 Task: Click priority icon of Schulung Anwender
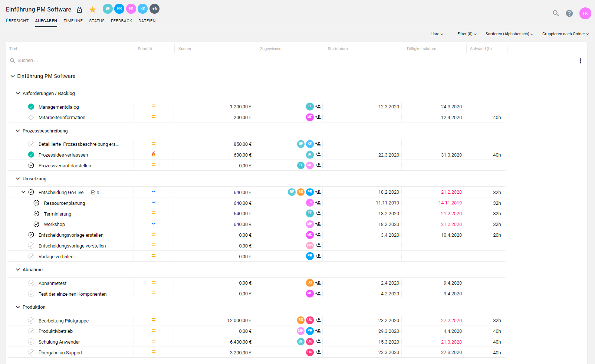coord(154,341)
